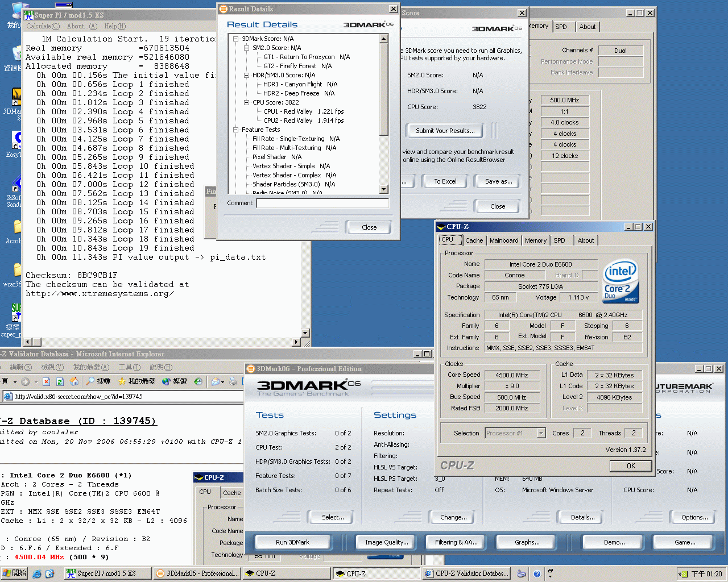728x582 pixels.
Task: Click the Image Quality... button in 3DMark06
Action: pos(387,542)
